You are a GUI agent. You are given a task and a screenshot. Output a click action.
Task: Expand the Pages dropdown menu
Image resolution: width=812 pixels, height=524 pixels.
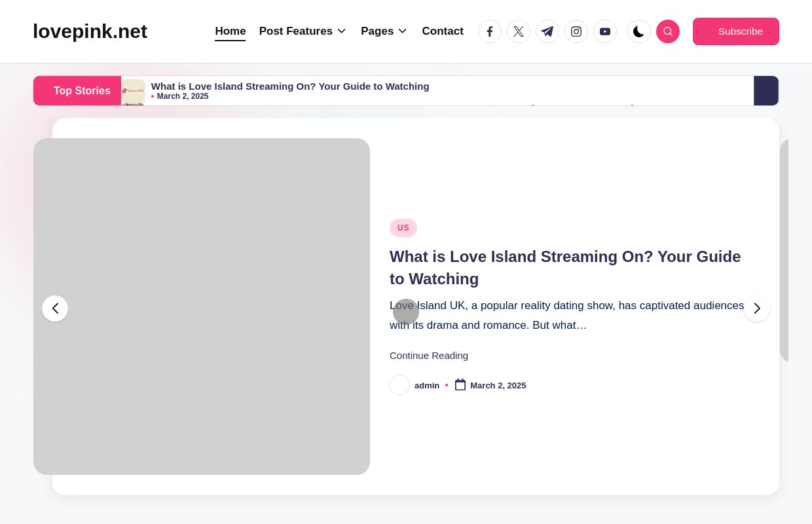tap(384, 31)
